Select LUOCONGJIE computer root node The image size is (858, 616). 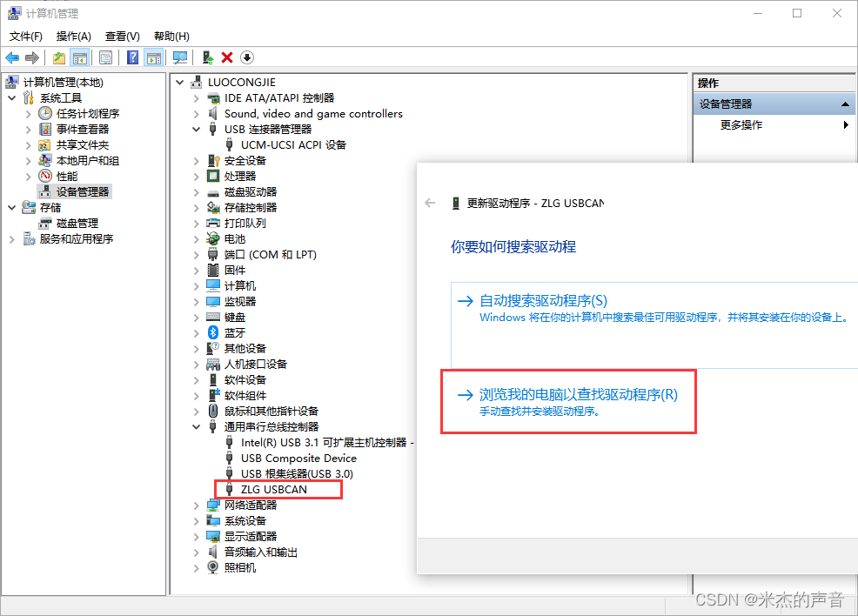tap(241, 82)
